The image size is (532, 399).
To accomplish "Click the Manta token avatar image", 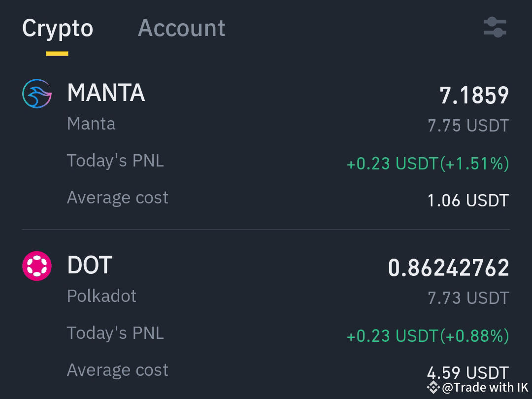I will click(37, 93).
